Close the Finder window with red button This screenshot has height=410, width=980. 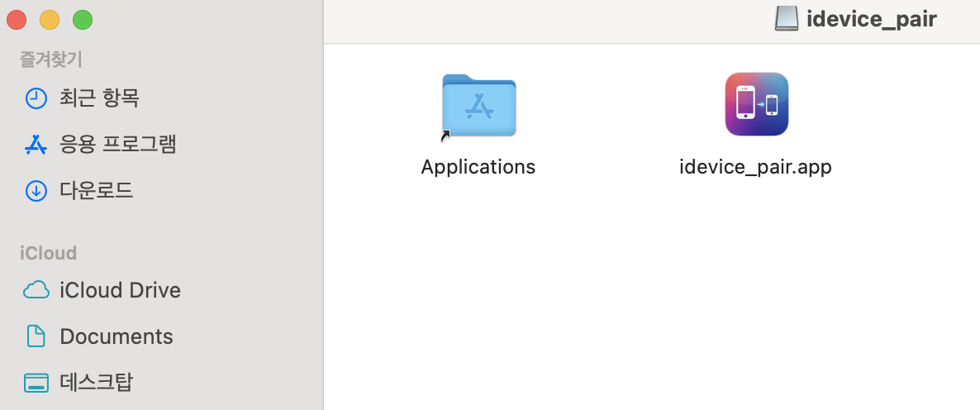(17, 20)
